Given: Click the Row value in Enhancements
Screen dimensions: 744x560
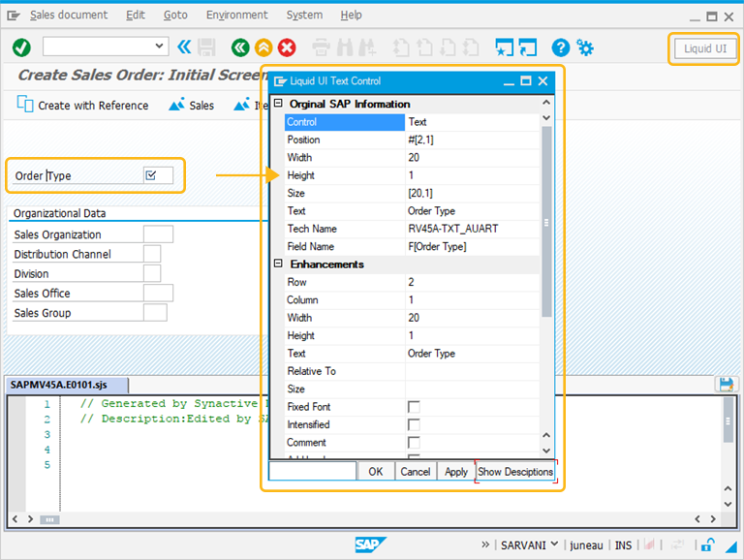Looking at the screenshot, I should tap(472, 282).
